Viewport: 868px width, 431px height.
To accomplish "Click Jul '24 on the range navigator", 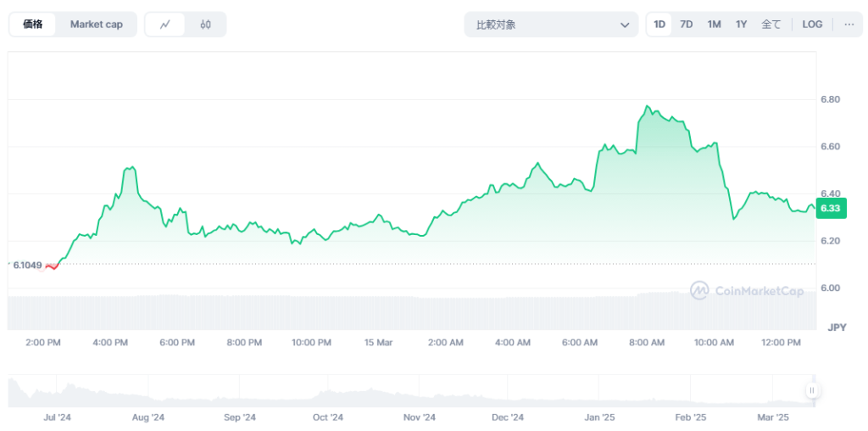I will coord(56,417).
